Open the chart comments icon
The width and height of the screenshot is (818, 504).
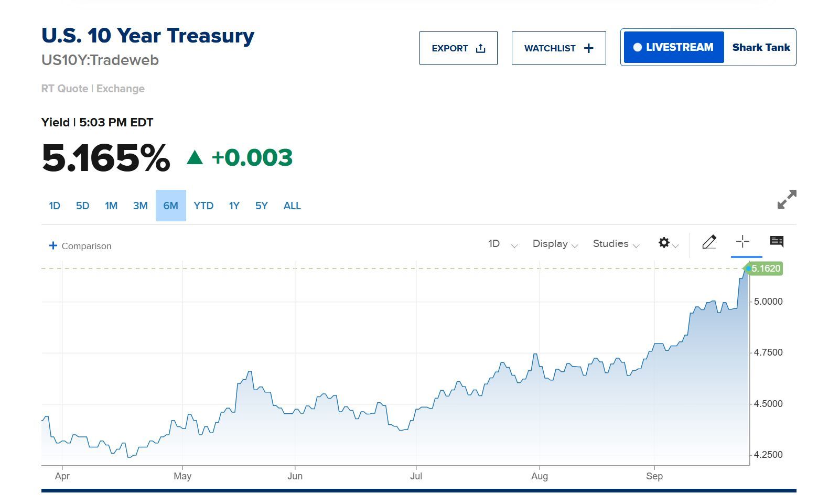point(777,241)
